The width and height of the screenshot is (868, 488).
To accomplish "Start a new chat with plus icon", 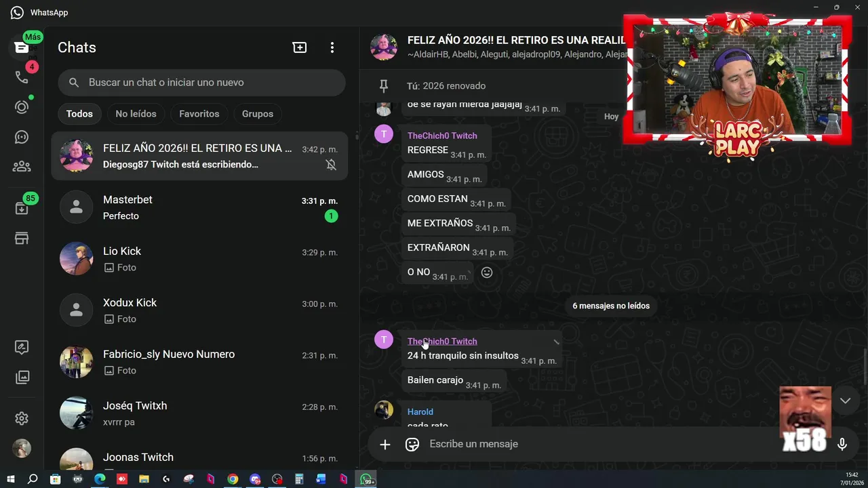I will coord(300,47).
